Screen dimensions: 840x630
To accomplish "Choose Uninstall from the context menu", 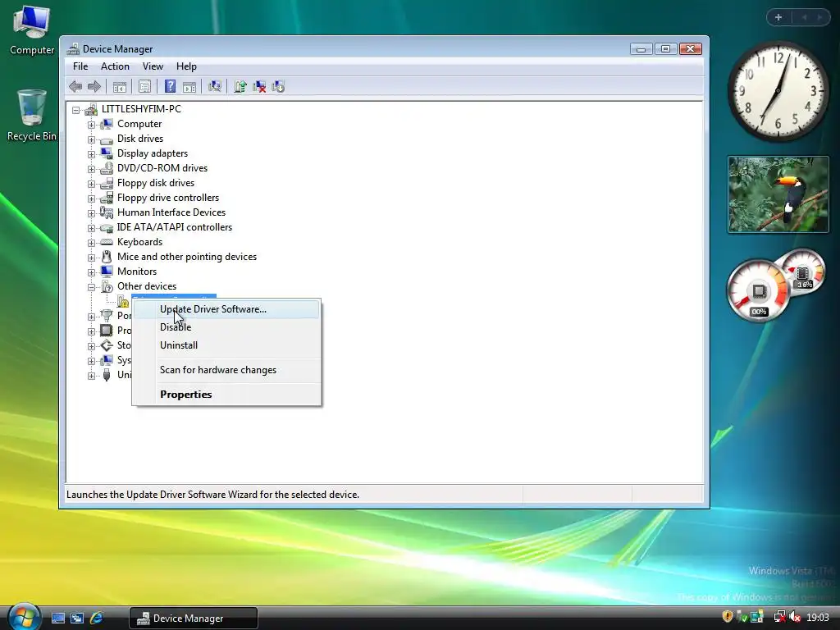I will pos(226,345).
